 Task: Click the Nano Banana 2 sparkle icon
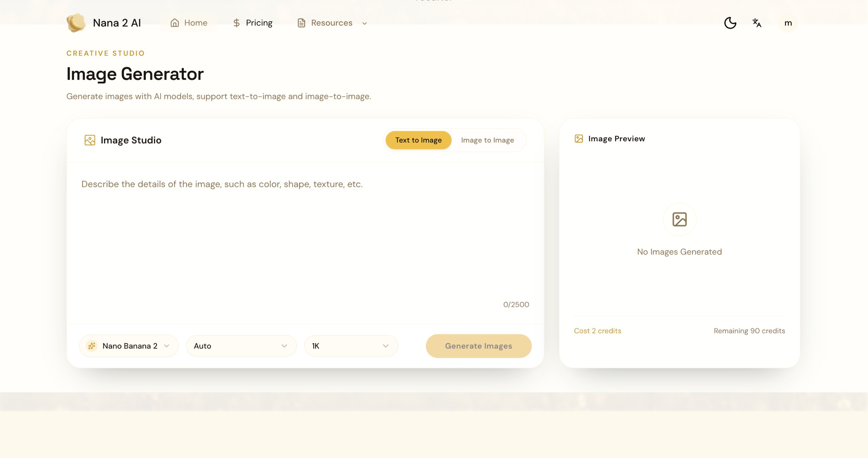coord(92,346)
